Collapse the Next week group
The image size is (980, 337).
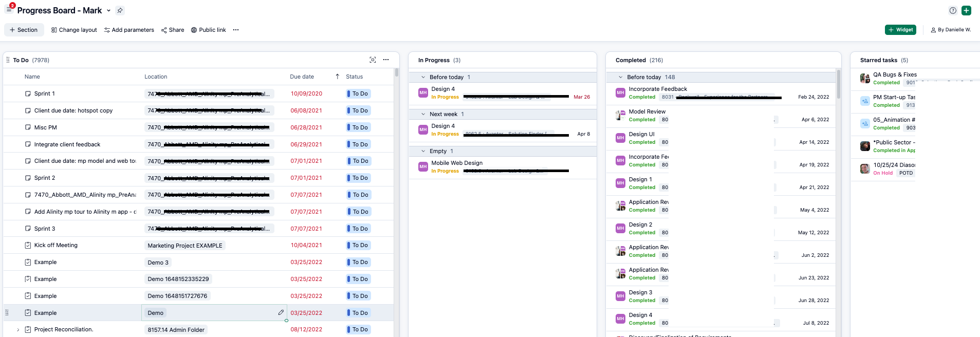pos(423,114)
